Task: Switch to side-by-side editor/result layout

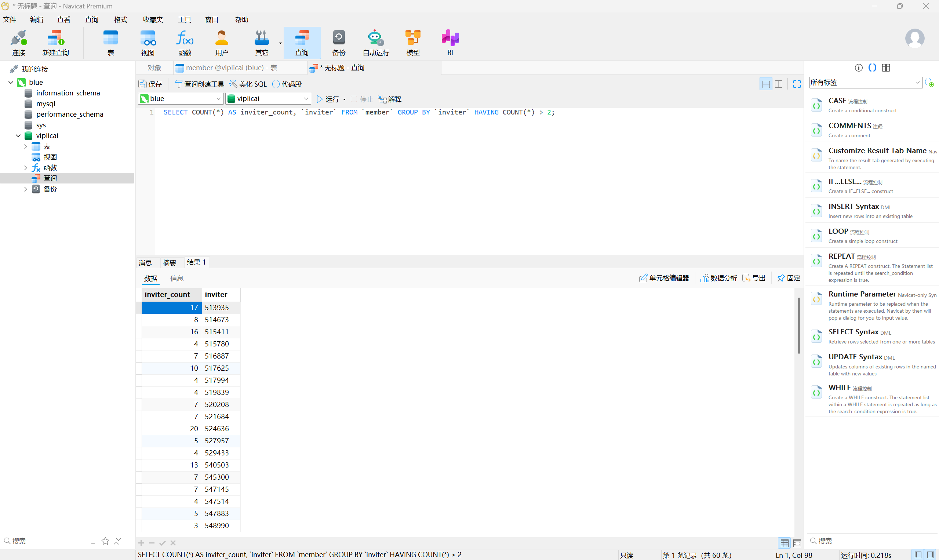Action: [x=778, y=84]
